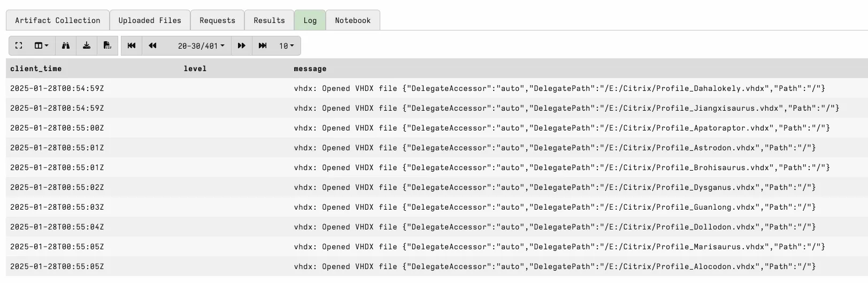Open the column visibility selector
868x283 pixels.
pyautogui.click(x=41, y=46)
